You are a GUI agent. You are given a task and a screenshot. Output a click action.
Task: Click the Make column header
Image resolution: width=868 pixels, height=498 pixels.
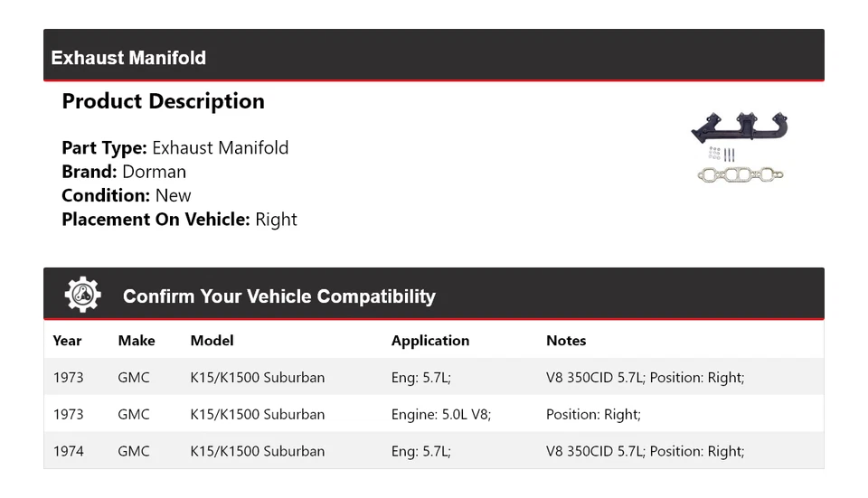[137, 341]
